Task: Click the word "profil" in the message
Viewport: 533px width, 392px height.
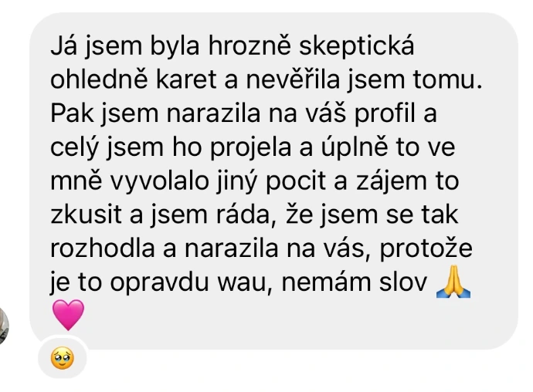Action: [385, 114]
